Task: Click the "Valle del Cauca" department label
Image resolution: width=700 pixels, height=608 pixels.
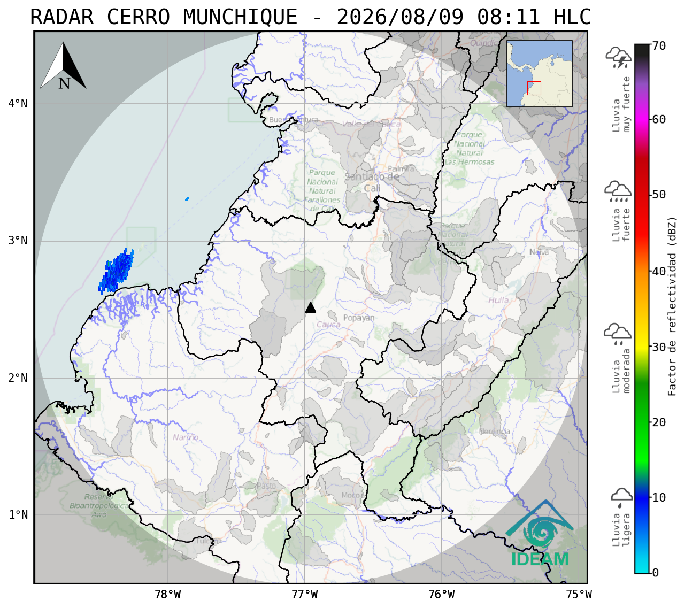Action: click(371, 124)
